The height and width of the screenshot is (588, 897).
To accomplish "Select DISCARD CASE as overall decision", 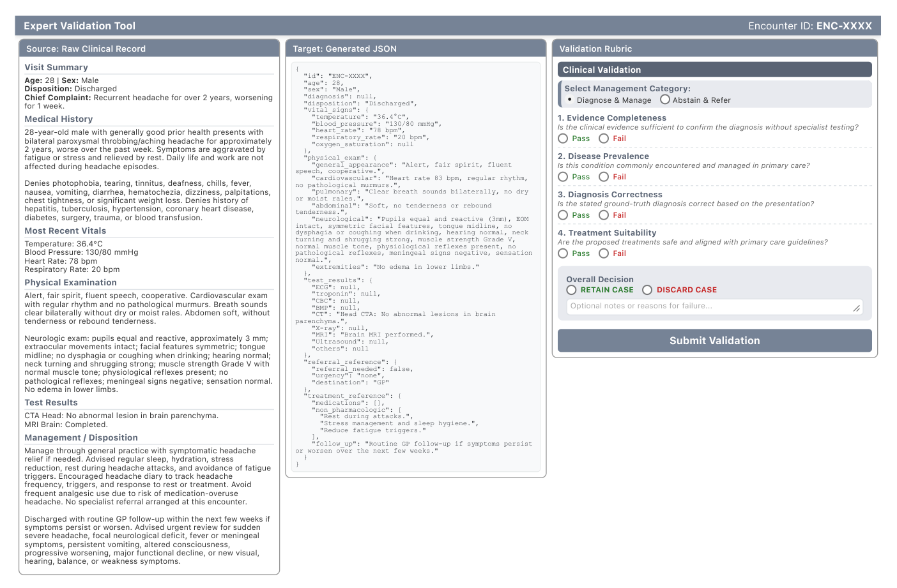I will click(647, 290).
